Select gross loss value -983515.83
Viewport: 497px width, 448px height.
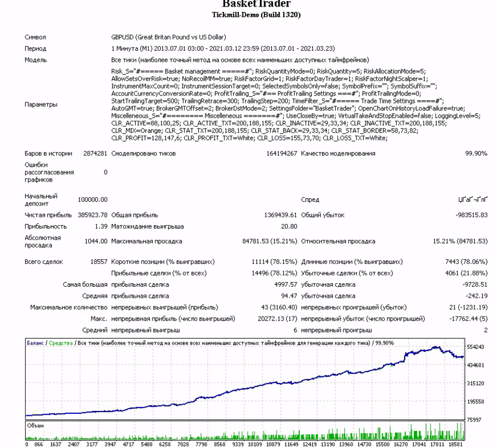click(x=472, y=215)
